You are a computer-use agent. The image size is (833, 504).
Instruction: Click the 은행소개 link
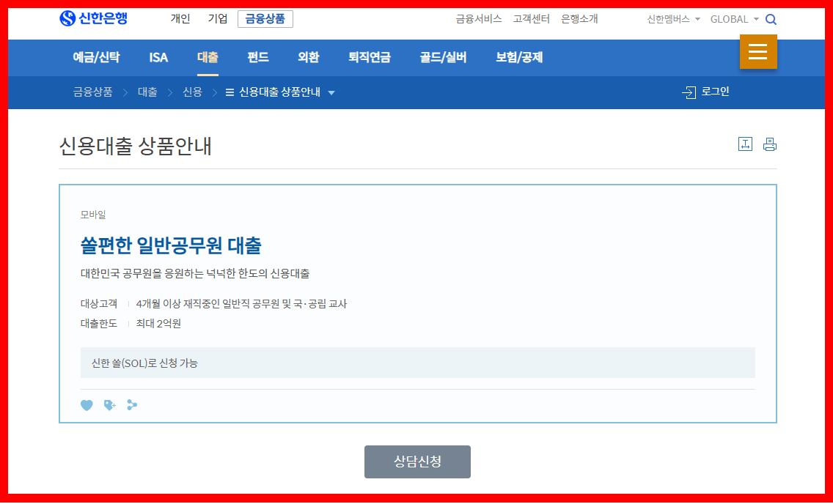(579, 19)
